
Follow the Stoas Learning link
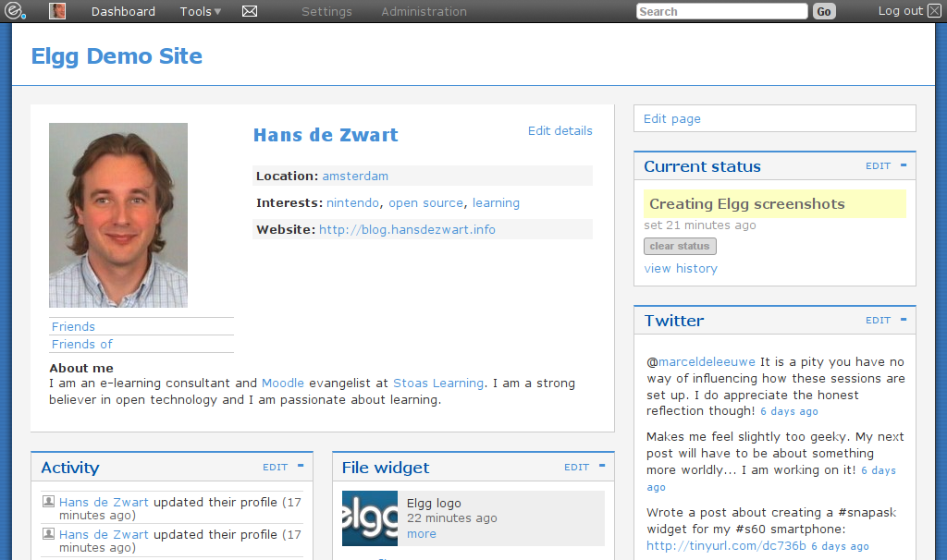coord(438,383)
